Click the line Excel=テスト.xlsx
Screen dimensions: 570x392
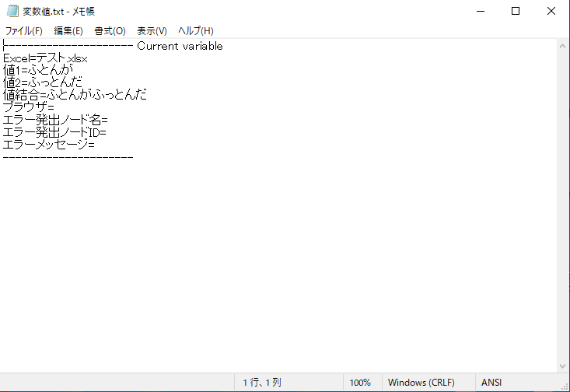[45, 58]
